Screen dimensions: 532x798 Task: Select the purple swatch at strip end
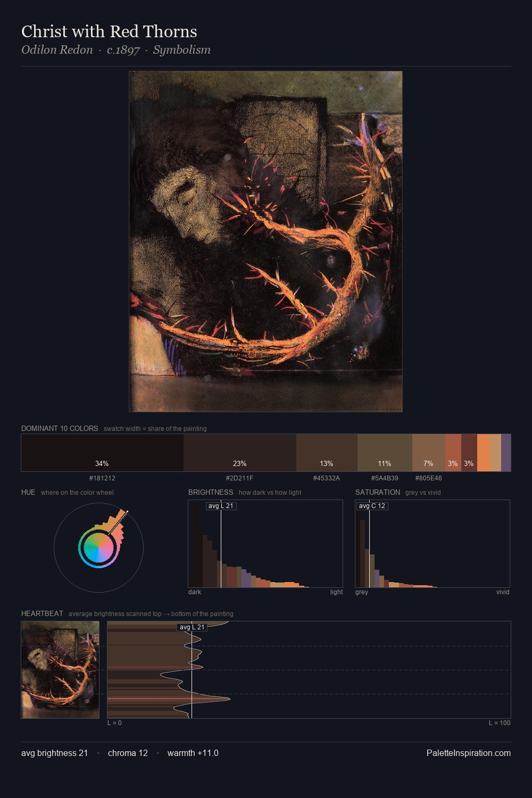pyautogui.click(x=506, y=453)
